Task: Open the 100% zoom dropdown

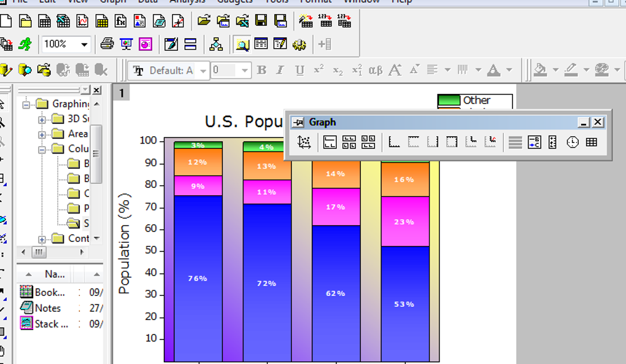Action: click(x=84, y=44)
